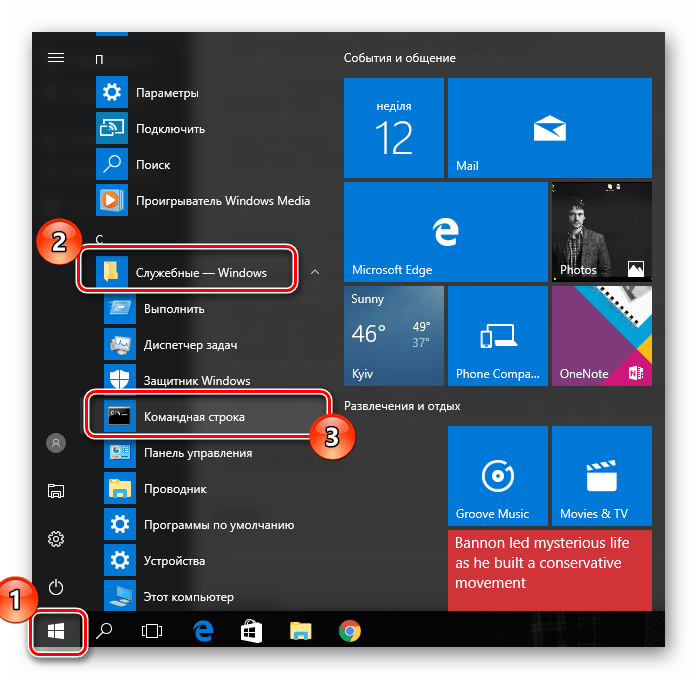Screen dimensions: 697x679
Task: Select the Подключить label
Action: tap(170, 129)
